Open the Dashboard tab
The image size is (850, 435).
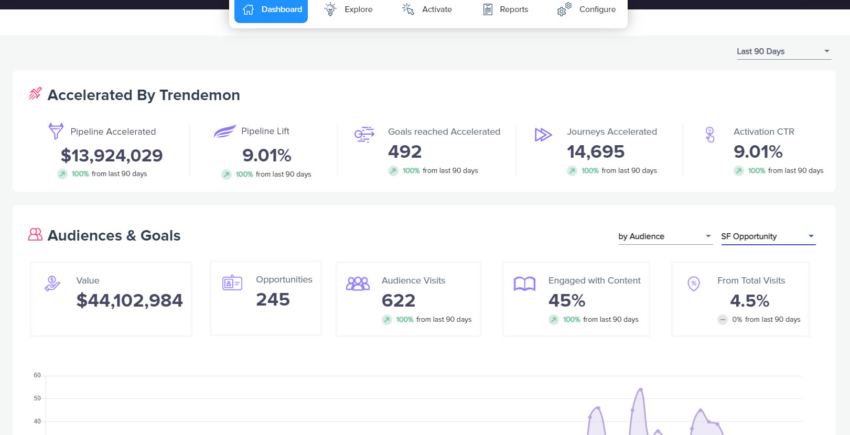[271, 10]
